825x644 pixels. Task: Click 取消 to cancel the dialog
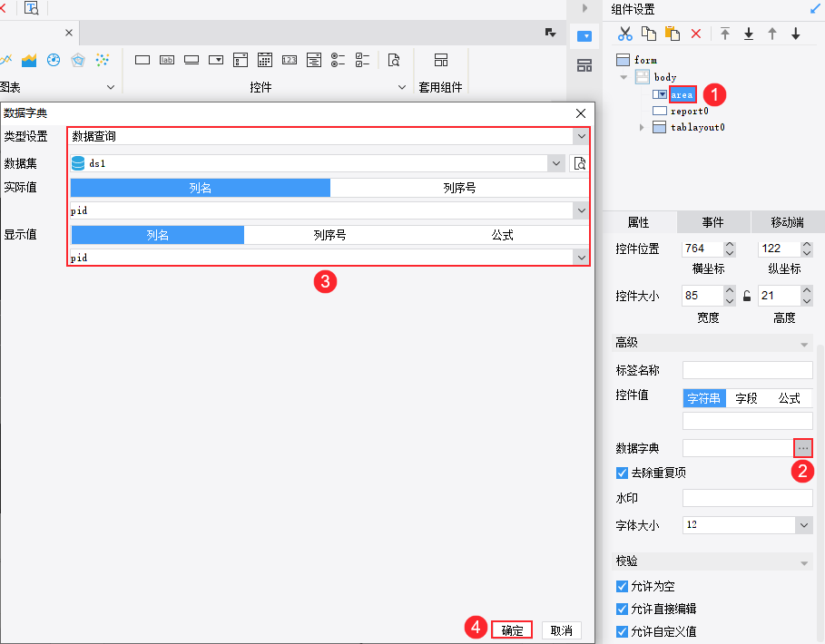[561, 629]
